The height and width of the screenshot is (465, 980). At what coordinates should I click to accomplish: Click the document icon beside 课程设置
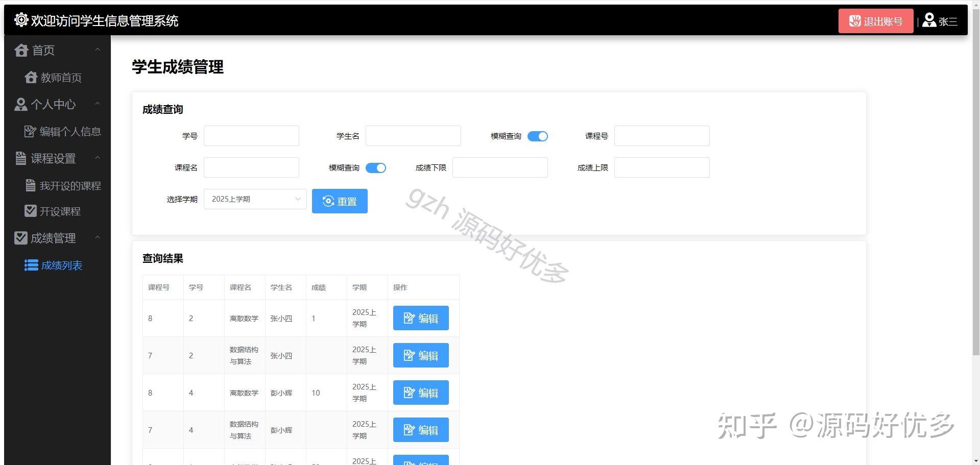tap(20, 158)
